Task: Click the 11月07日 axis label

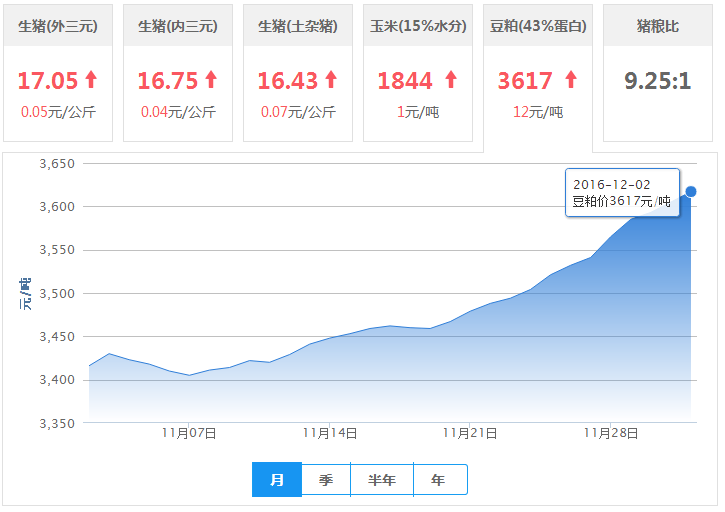Action: coord(189,433)
